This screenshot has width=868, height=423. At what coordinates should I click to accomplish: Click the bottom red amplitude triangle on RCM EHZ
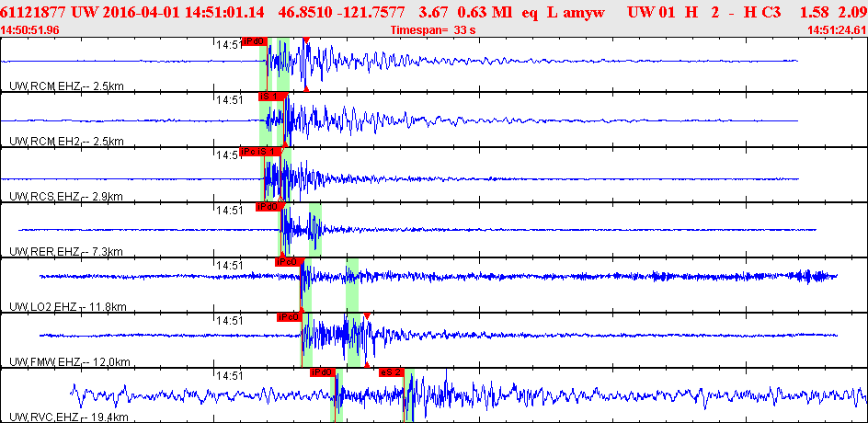tap(306, 88)
